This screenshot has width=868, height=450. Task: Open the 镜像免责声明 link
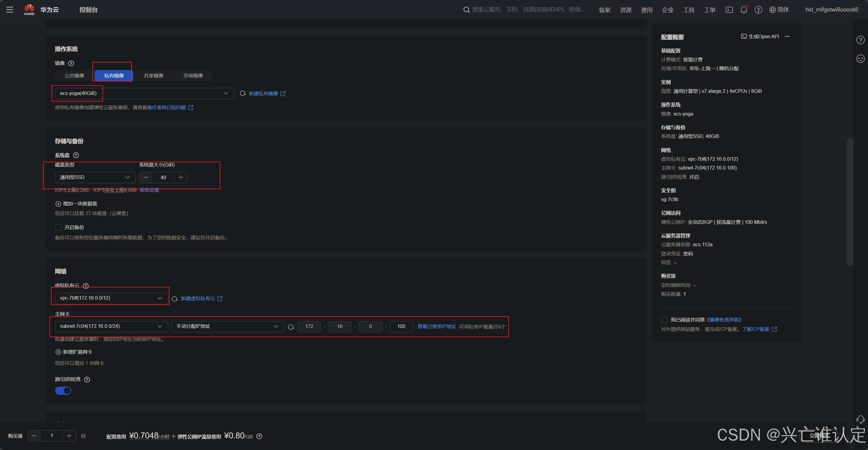724,320
